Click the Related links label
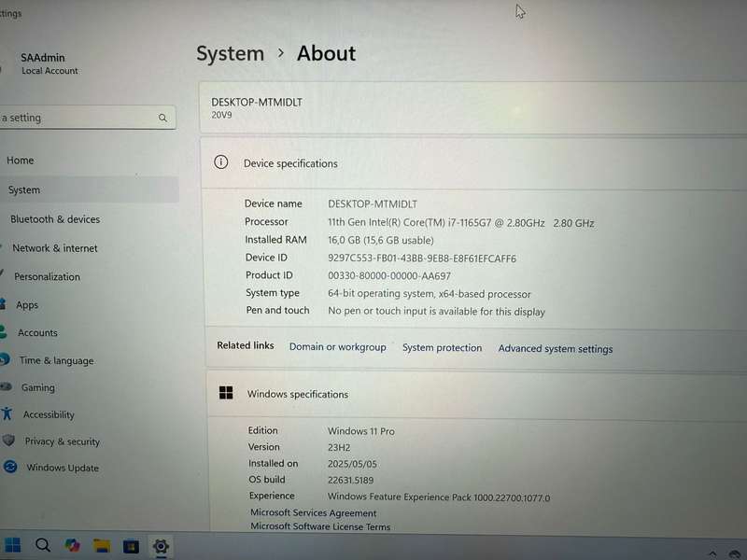Viewport: 747px width, 560px height. click(x=246, y=345)
